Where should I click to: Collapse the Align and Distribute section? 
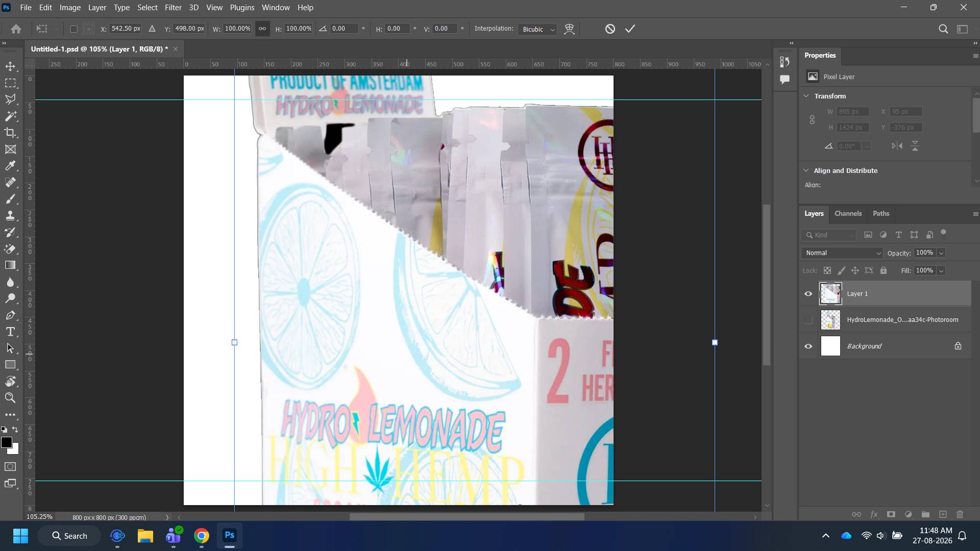pos(806,170)
